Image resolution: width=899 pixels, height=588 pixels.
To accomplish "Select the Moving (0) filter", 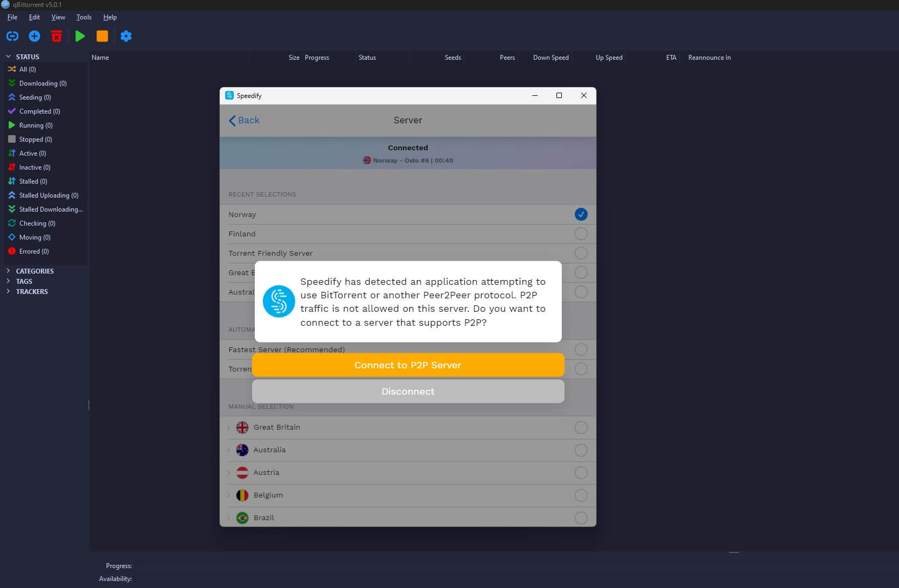I will [x=45, y=237].
